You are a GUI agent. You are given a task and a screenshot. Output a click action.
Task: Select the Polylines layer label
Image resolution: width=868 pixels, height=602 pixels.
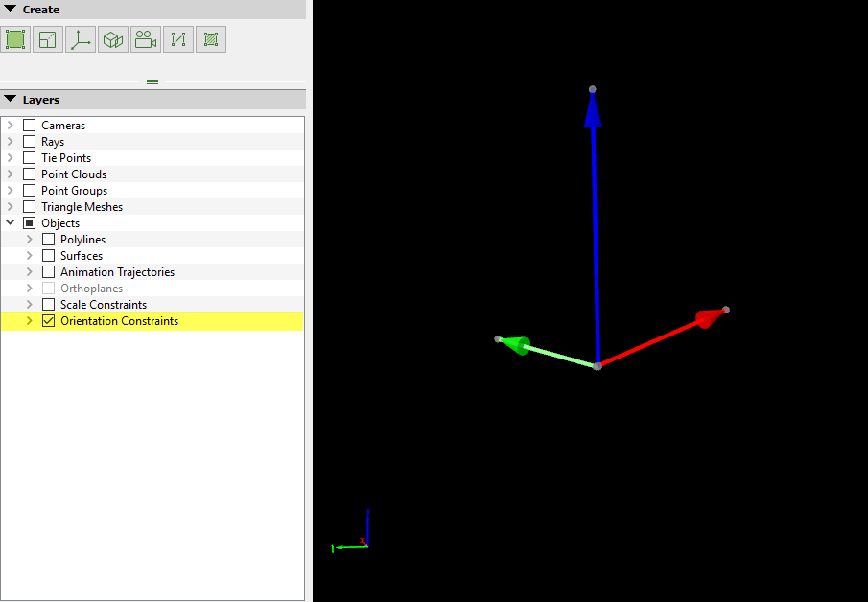(82, 240)
